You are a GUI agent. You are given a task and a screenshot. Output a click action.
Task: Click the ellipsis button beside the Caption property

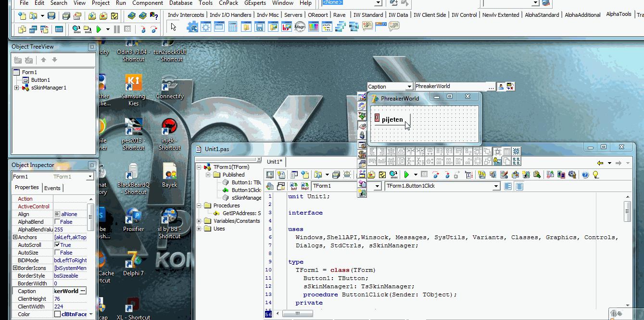83,291
